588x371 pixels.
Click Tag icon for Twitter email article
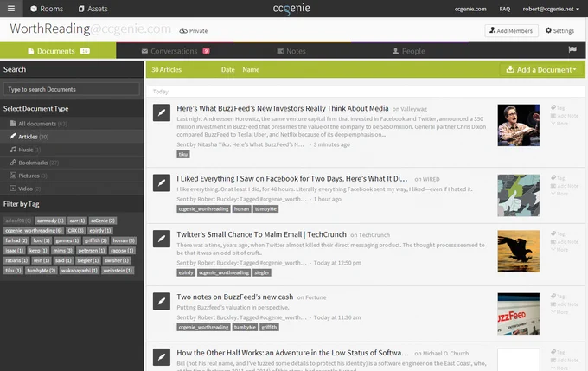click(558, 234)
